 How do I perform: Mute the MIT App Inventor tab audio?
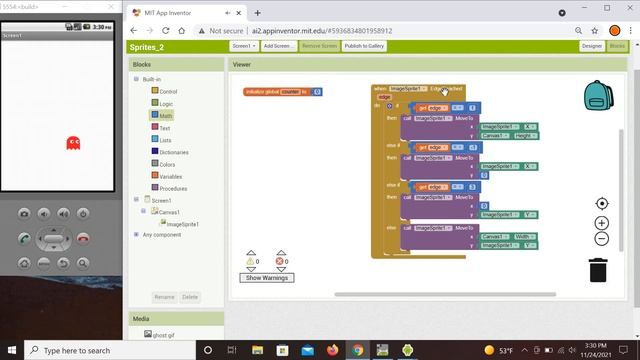pyautogui.click(x=227, y=13)
